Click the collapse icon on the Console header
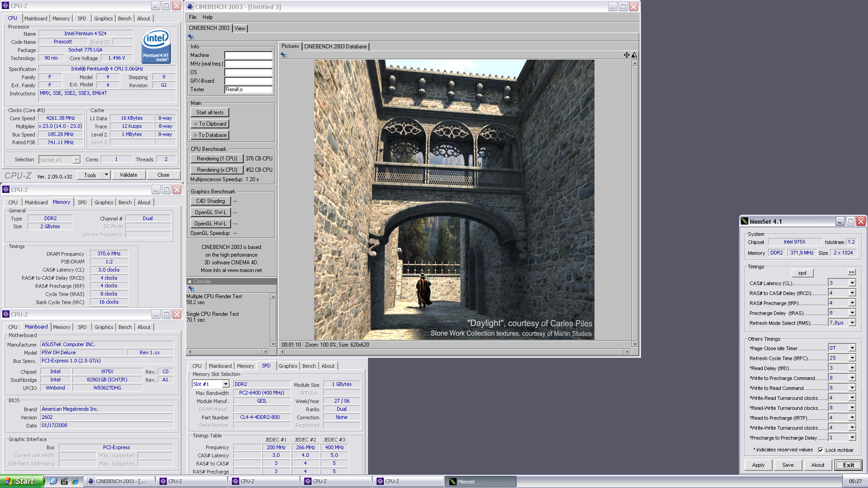The height and width of the screenshot is (488, 868). pyautogui.click(x=189, y=282)
